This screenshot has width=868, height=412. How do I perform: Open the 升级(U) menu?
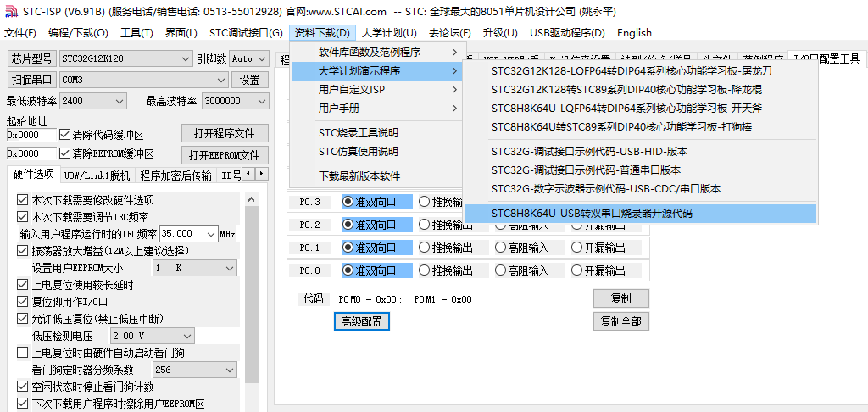click(x=500, y=33)
